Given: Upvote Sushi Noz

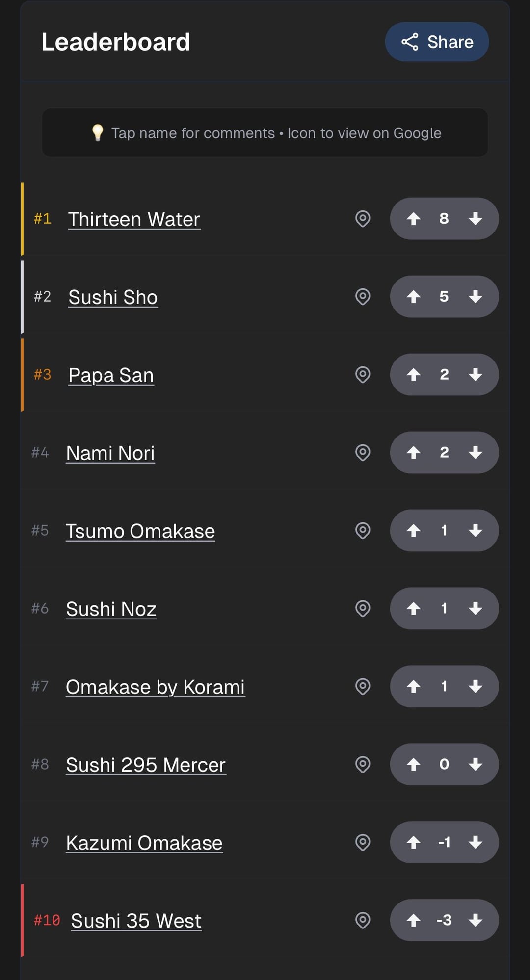Looking at the screenshot, I should click(414, 609).
